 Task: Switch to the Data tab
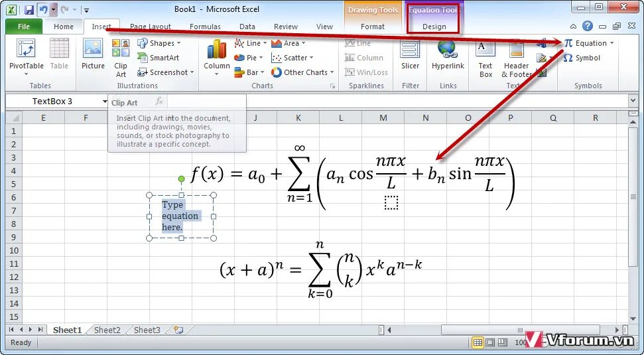click(247, 27)
